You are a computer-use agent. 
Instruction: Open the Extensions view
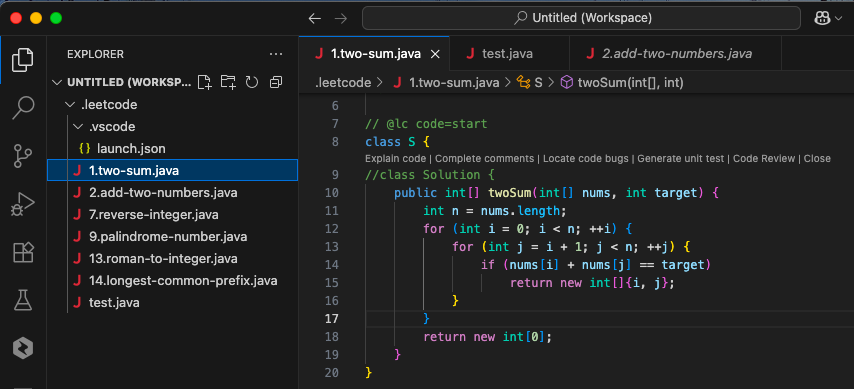click(x=23, y=252)
